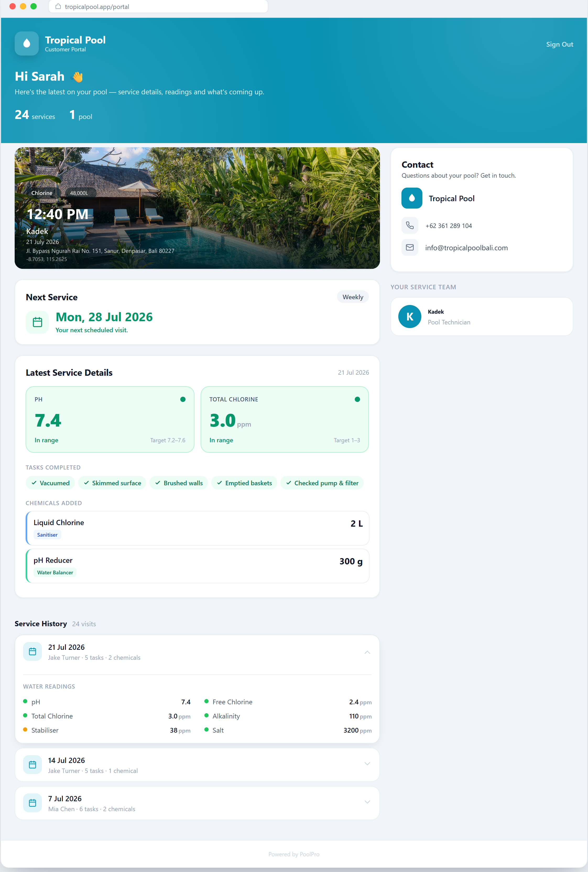Viewport: 588px width, 872px height.
Task: Expand the 14 Jul 2026 service visit
Action: (367, 764)
